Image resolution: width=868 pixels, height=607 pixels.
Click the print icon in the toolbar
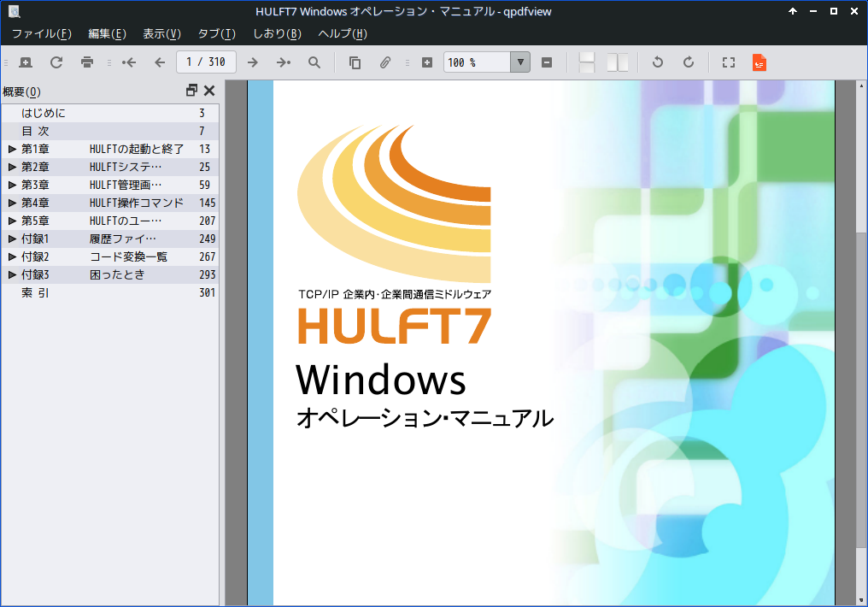(x=87, y=62)
